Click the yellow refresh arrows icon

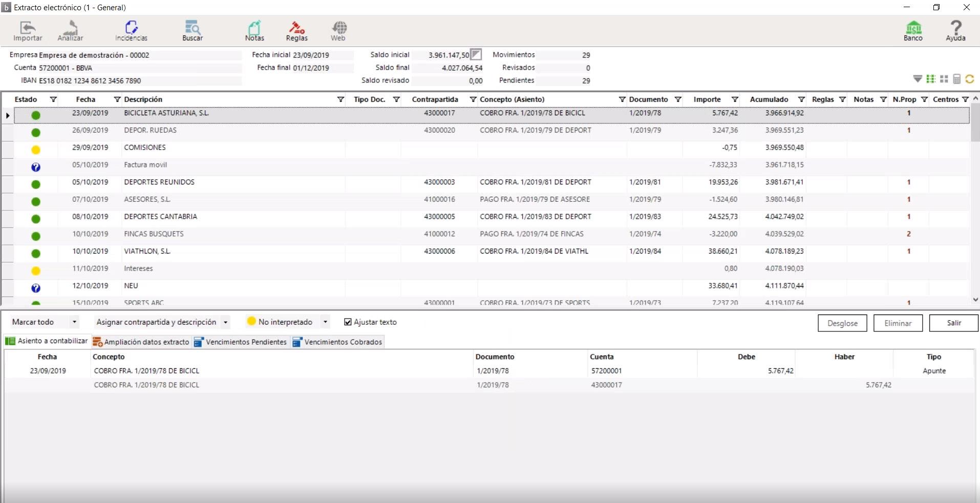click(x=969, y=79)
